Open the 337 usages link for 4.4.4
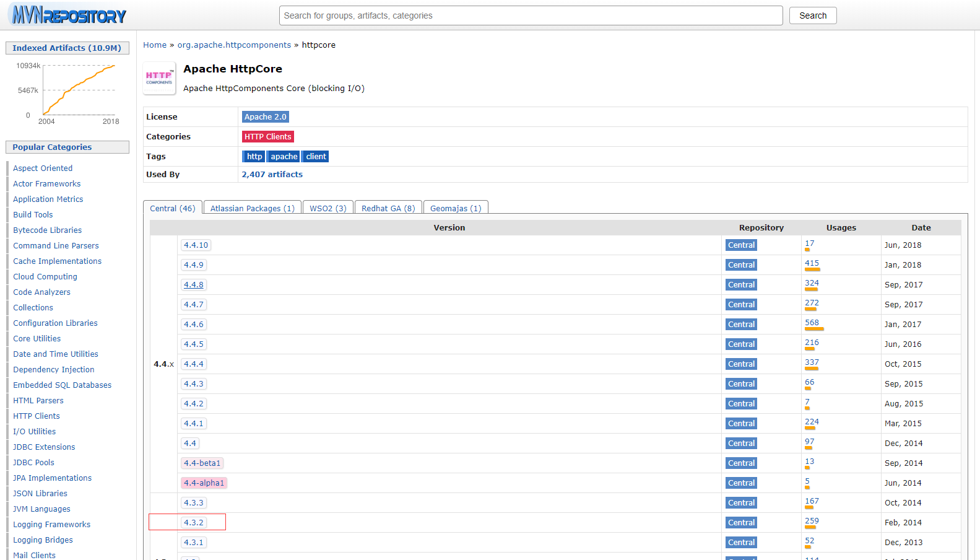The width and height of the screenshot is (980, 560). [x=812, y=362]
